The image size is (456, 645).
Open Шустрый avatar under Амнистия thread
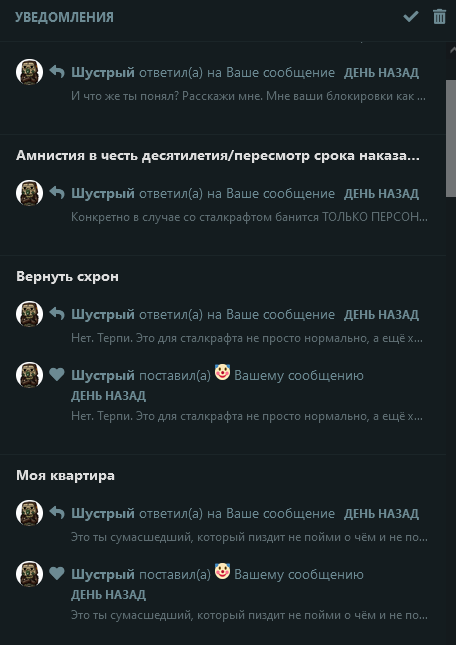[x=30, y=193]
